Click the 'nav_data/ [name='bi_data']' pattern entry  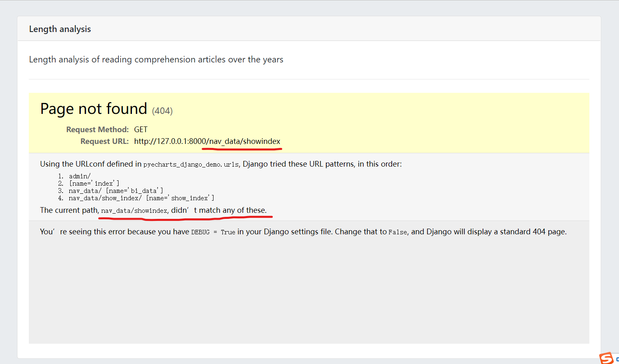(x=116, y=191)
